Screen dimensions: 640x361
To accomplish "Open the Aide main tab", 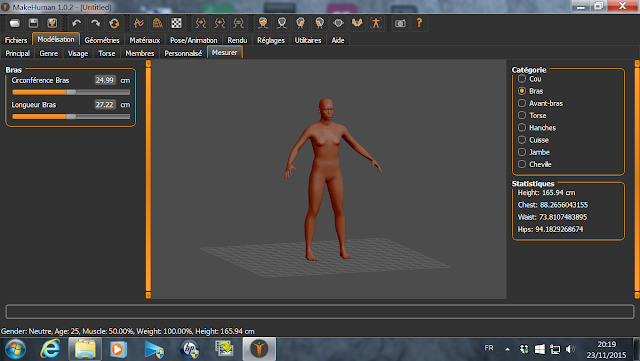I will pos(338,40).
